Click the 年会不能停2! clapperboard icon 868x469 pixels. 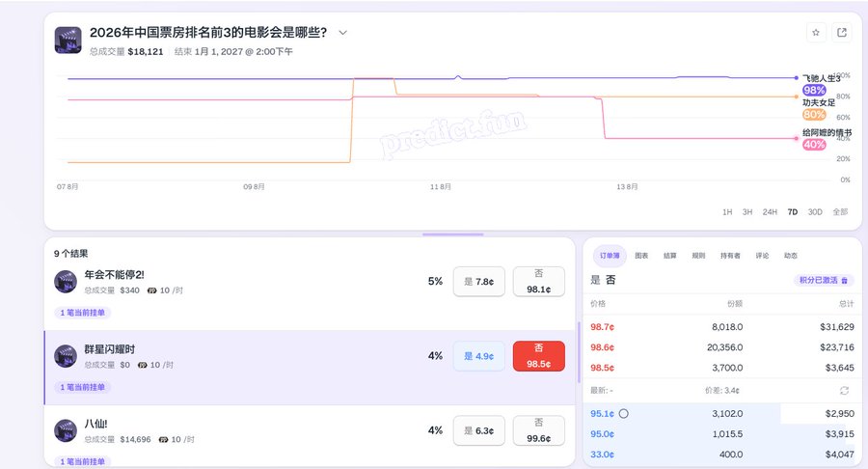pyautogui.click(x=66, y=281)
